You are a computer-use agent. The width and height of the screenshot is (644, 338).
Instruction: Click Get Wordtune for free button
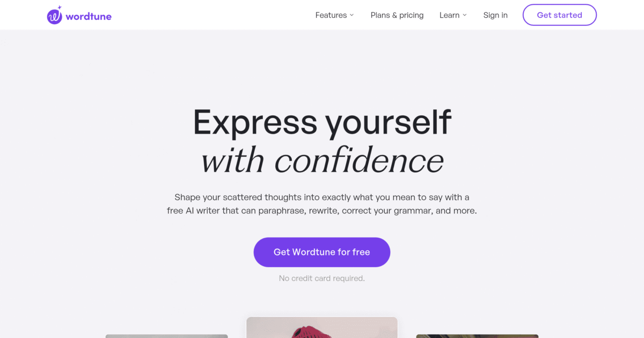pyautogui.click(x=322, y=252)
